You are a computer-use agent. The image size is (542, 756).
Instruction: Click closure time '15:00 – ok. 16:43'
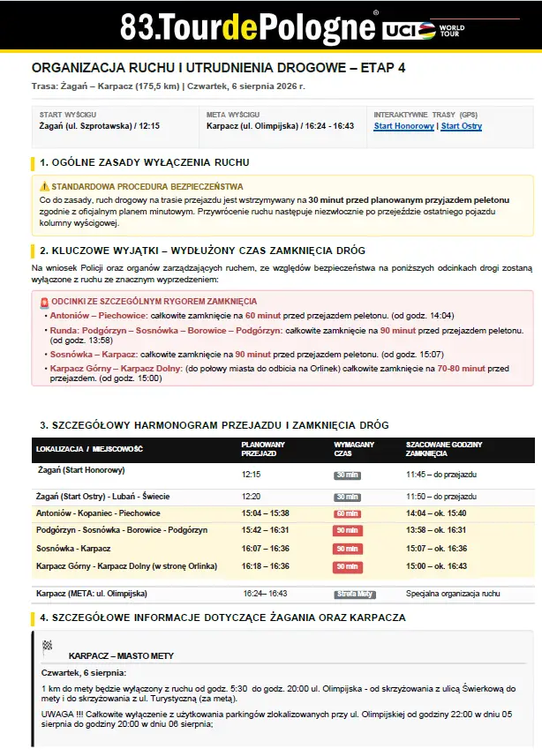pos(436,566)
